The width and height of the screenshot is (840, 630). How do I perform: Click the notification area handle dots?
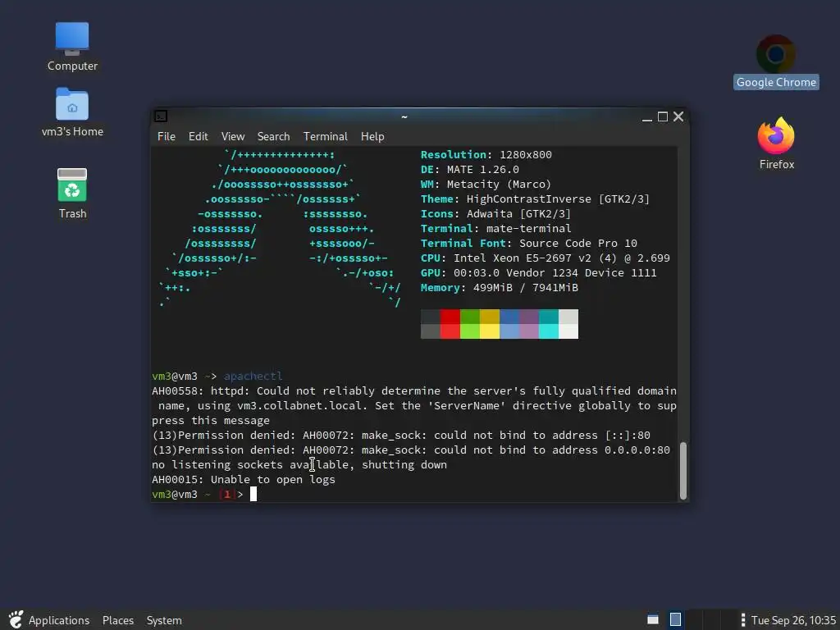(x=742, y=620)
